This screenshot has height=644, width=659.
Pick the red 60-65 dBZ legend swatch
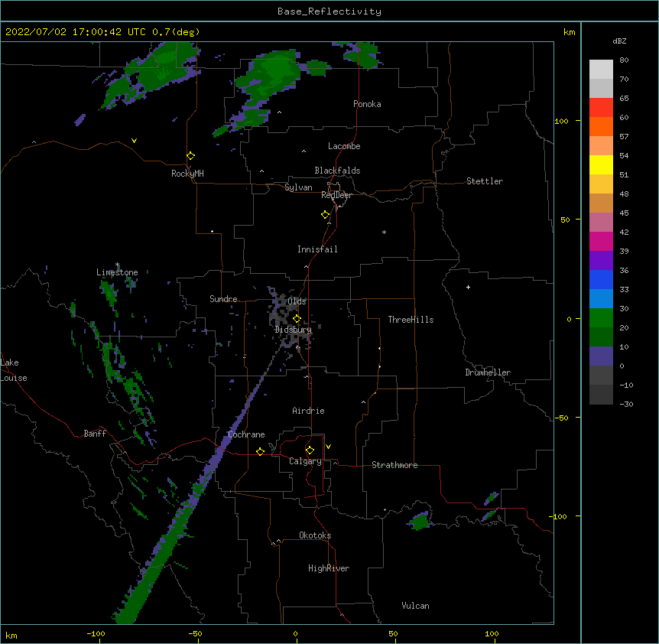pos(601,107)
